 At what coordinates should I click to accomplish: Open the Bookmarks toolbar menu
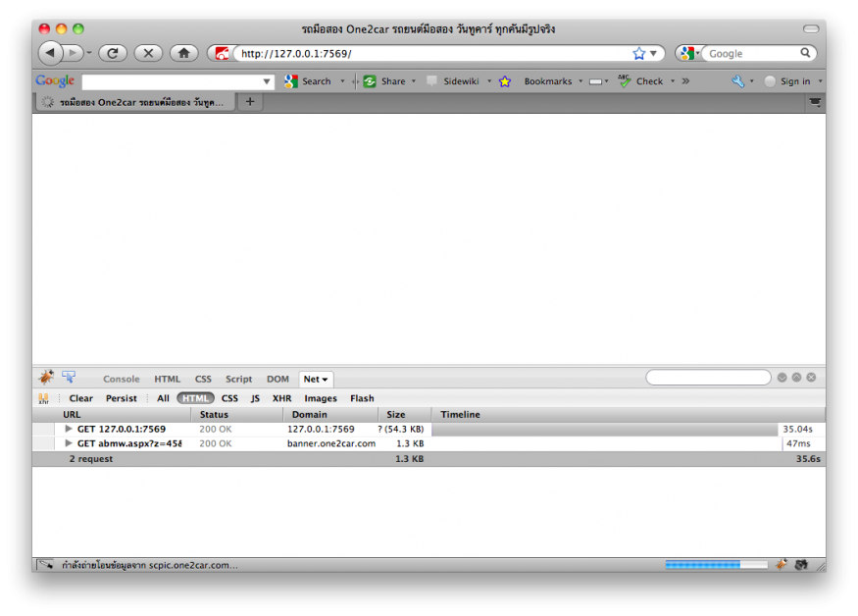[x=548, y=81]
